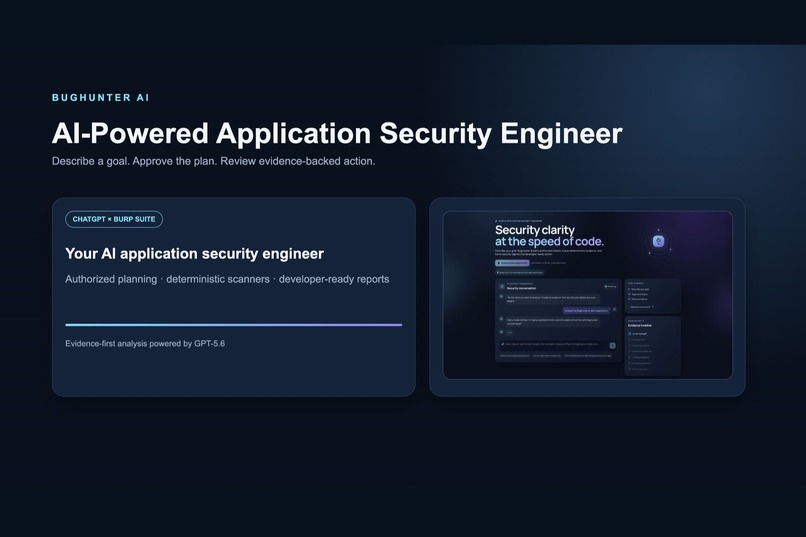Click the 'Security conversation' panel title in preview
Screen dimensions: 806x537
[521, 288]
